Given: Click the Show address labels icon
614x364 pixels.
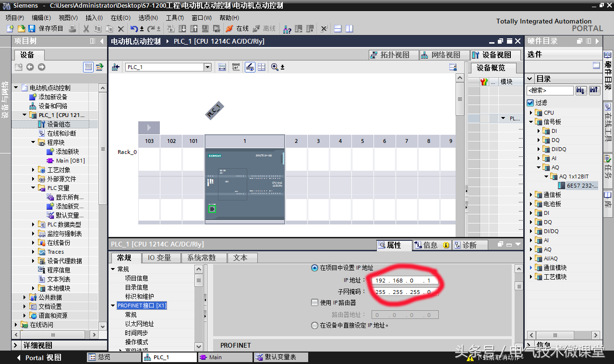Looking at the screenshot, I should click(x=222, y=67).
